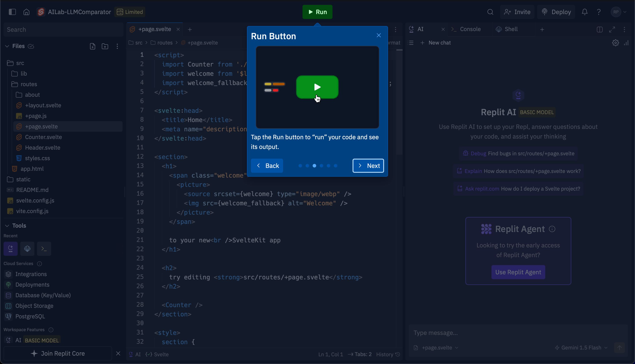Click into the file Search field
Screen dimensions: 635x364
click(63, 30)
